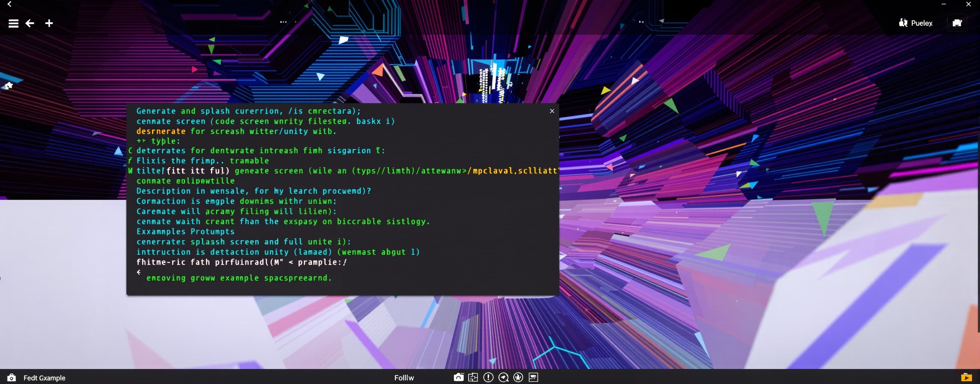Click the white line 'fhitme-ric fath pirfuinradl'
This screenshot has height=384, width=980.
point(242,262)
